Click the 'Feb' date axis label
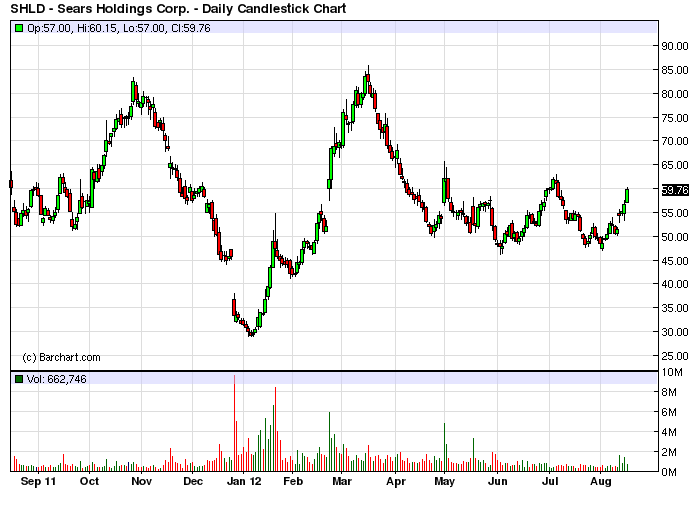700x512 pixels. [293, 481]
